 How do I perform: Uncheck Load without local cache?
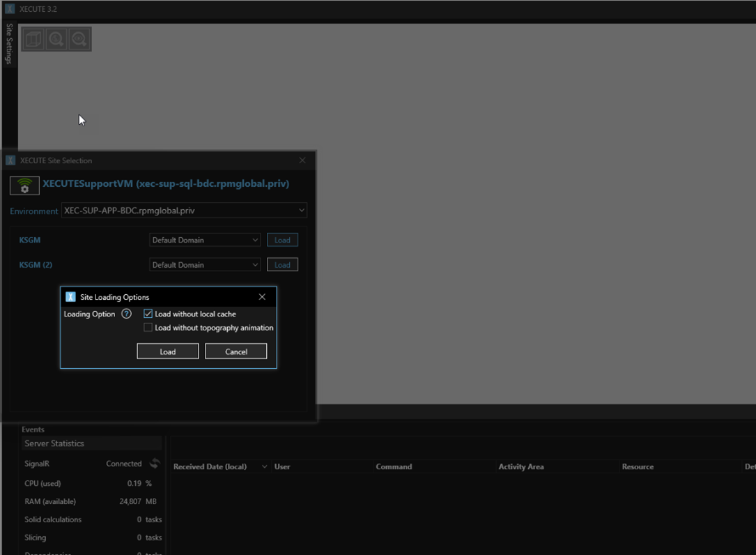148,314
